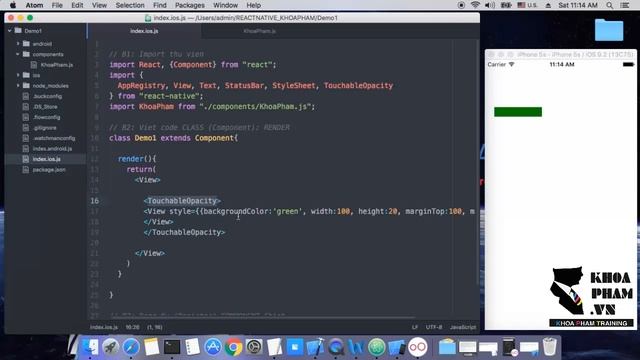Screen dimensions: 640x360
Task: Open the green Atom icon in dock
Action: point(377,347)
